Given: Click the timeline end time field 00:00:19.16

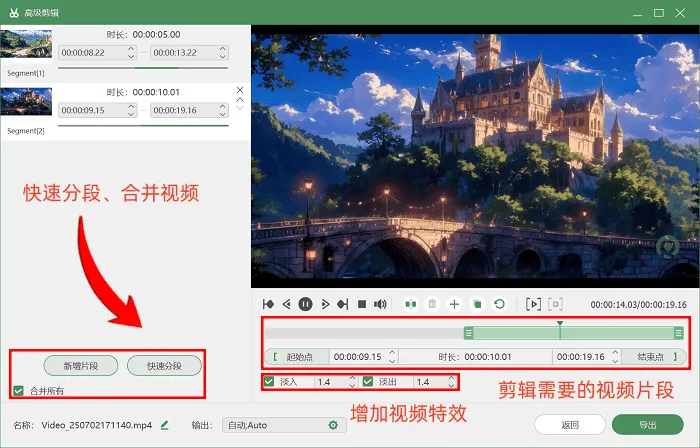Looking at the screenshot, I should tap(581, 357).
